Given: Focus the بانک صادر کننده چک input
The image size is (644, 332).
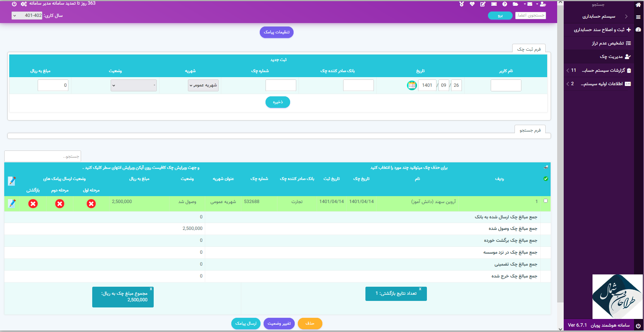Looking at the screenshot, I should [x=359, y=85].
